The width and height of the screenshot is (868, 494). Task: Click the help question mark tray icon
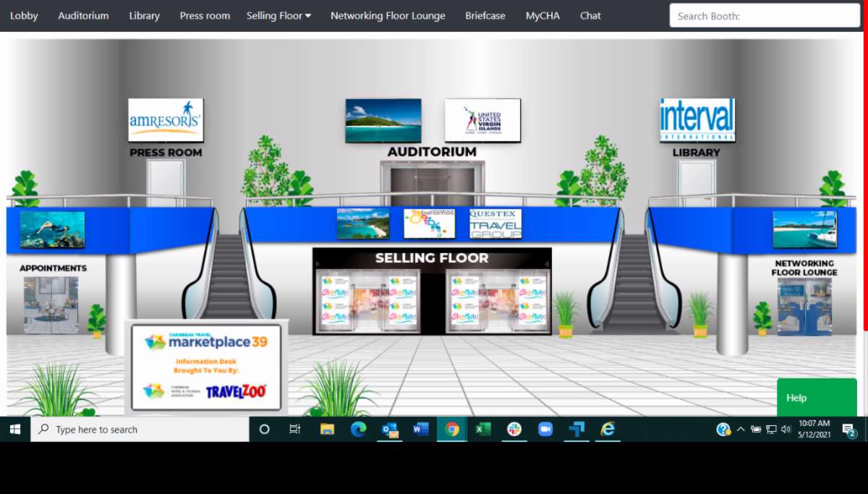point(723,430)
